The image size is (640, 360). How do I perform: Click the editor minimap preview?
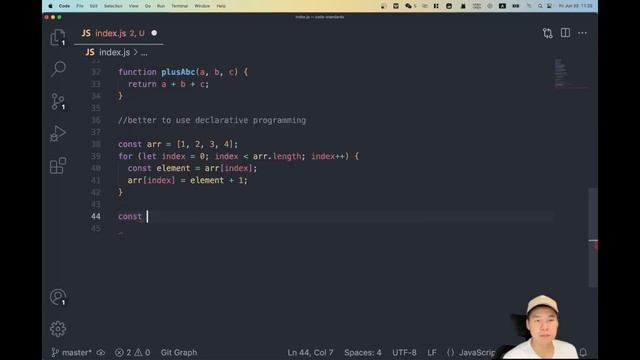click(x=570, y=74)
